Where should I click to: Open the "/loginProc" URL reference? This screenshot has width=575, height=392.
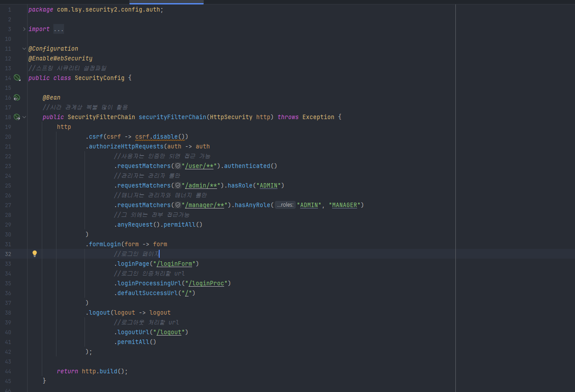pyautogui.click(x=206, y=283)
